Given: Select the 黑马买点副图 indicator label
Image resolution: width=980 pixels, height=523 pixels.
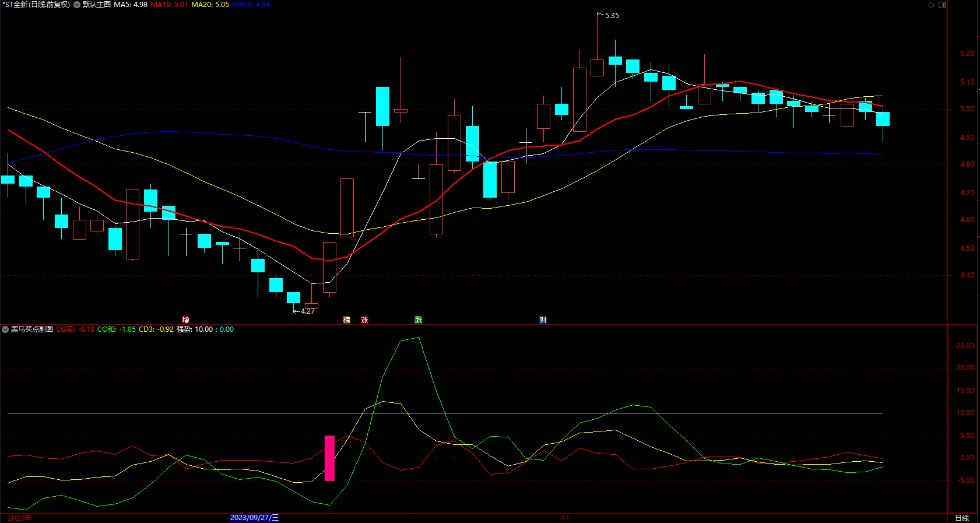Looking at the screenshot, I should click(32, 329).
